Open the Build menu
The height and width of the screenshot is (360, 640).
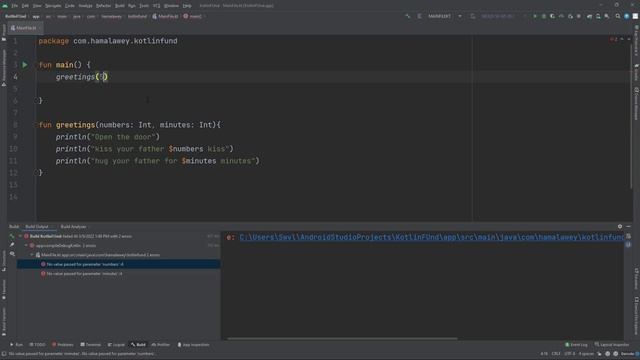coord(120,6)
